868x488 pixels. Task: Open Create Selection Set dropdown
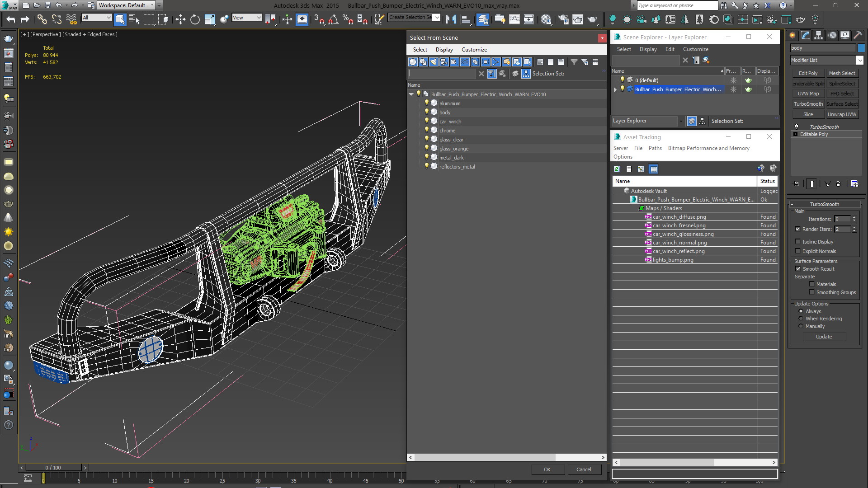coord(437,18)
